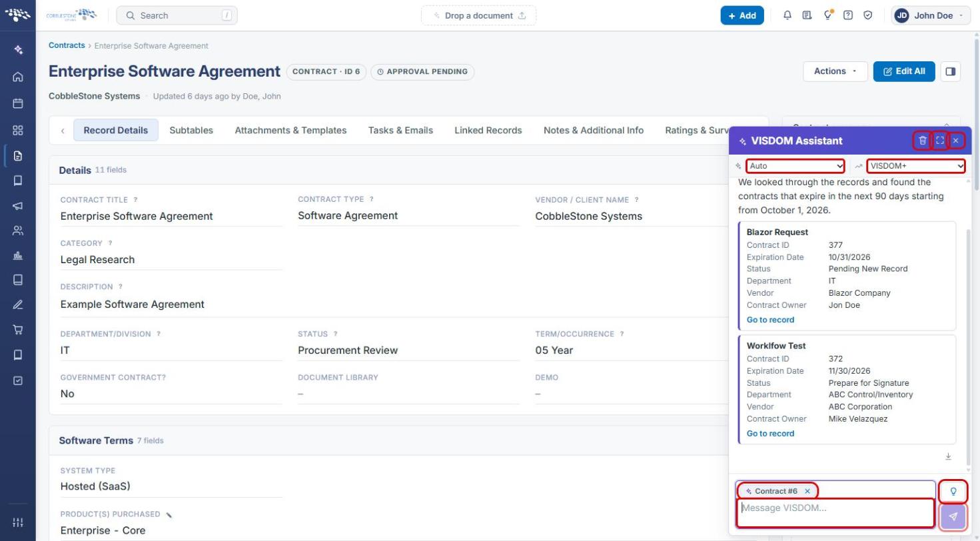
Task: Open the John Doe user menu
Action: click(x=931, y=15)
